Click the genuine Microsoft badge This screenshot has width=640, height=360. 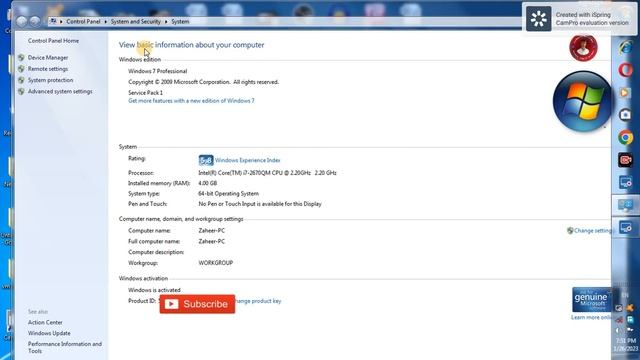tap(591, 300)
